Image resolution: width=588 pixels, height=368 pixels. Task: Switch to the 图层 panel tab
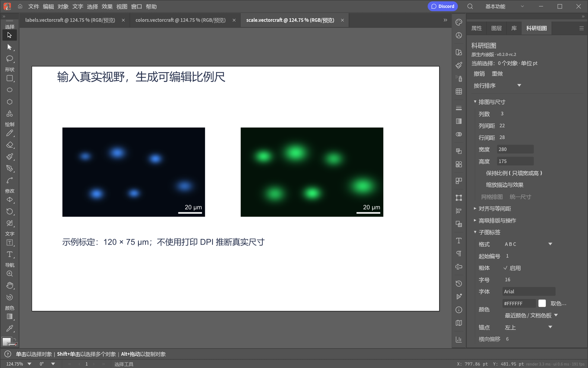click(x=497, y=28)
